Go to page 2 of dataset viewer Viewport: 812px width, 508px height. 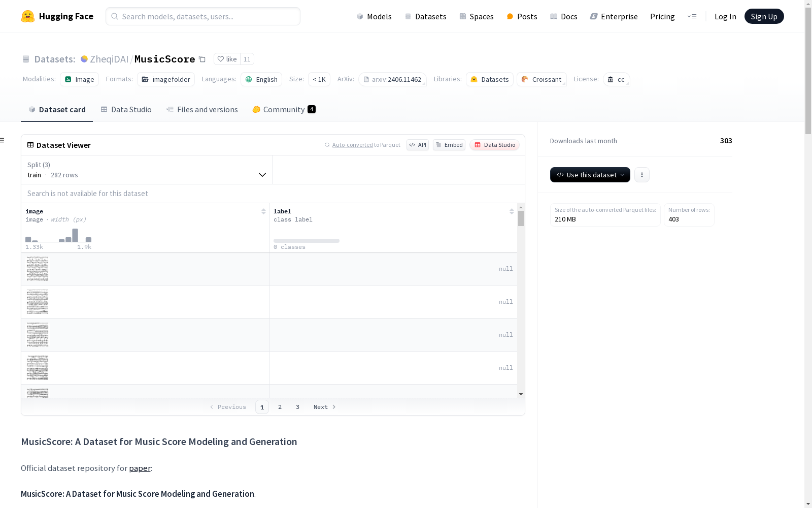coord(280,407)
